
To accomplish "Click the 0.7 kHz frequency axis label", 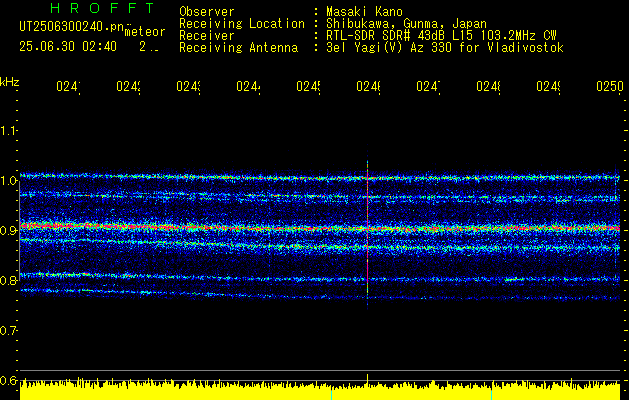I will click(8, 330).
